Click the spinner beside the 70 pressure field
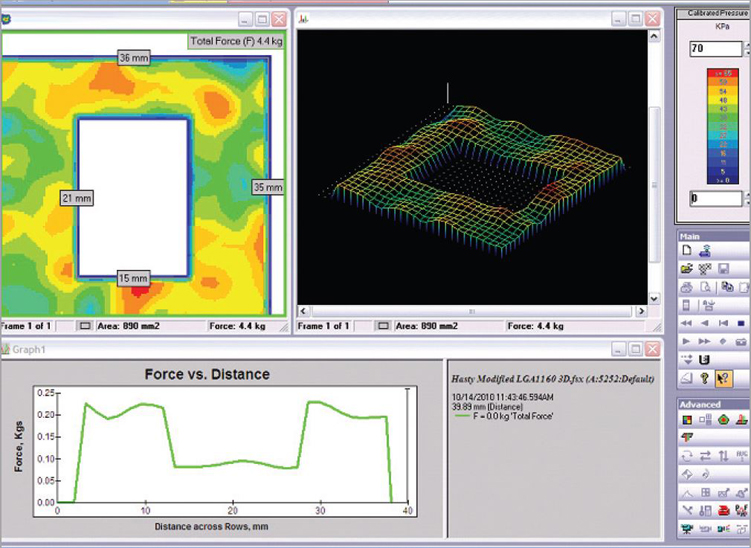This screenshot has width=751, height=548. [x=741, y=48]
